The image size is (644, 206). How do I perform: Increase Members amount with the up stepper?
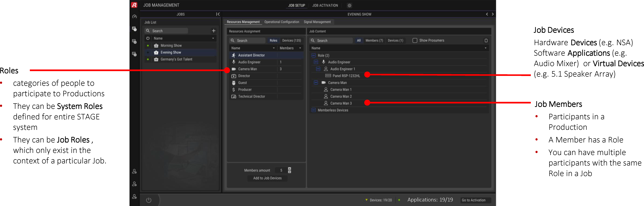pos(290,169)
